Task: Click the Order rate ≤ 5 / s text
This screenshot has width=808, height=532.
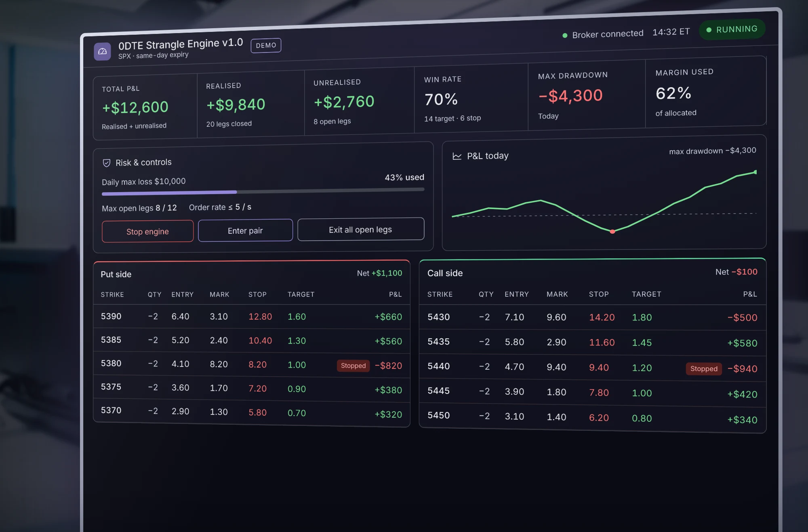Action: (x=220, y=207)
